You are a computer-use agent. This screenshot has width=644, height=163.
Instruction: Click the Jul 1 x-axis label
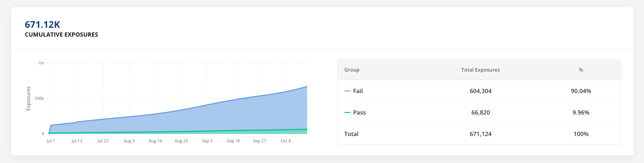click(51, 141)
